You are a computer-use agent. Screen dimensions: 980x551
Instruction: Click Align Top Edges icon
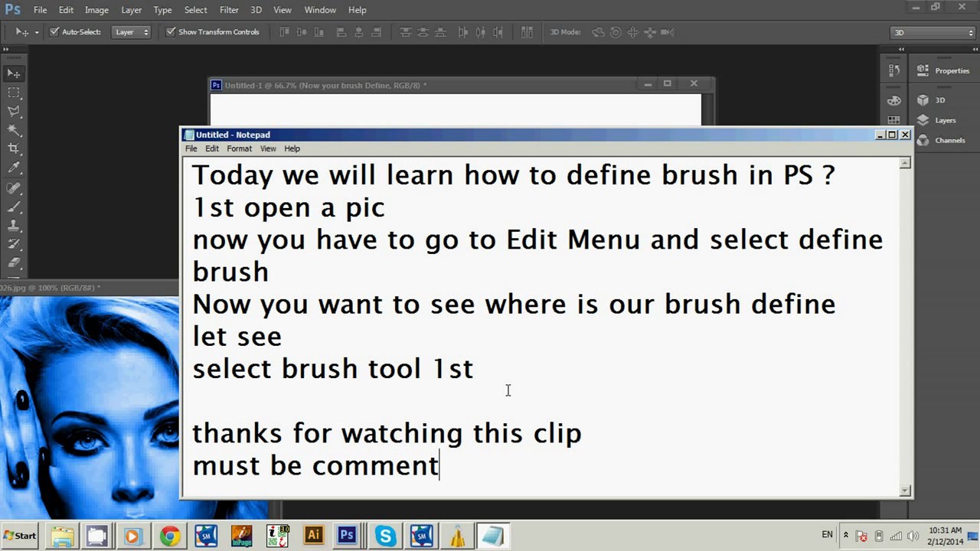(285, 32)
